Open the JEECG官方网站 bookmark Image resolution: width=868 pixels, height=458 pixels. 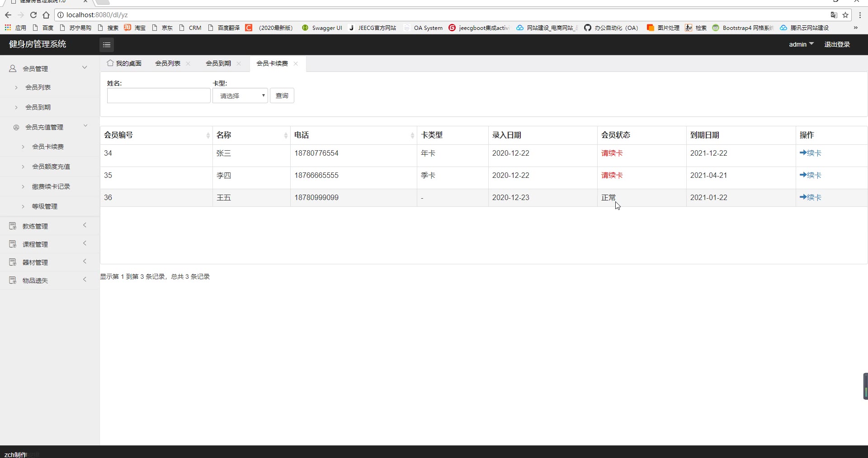click(372, 28)
